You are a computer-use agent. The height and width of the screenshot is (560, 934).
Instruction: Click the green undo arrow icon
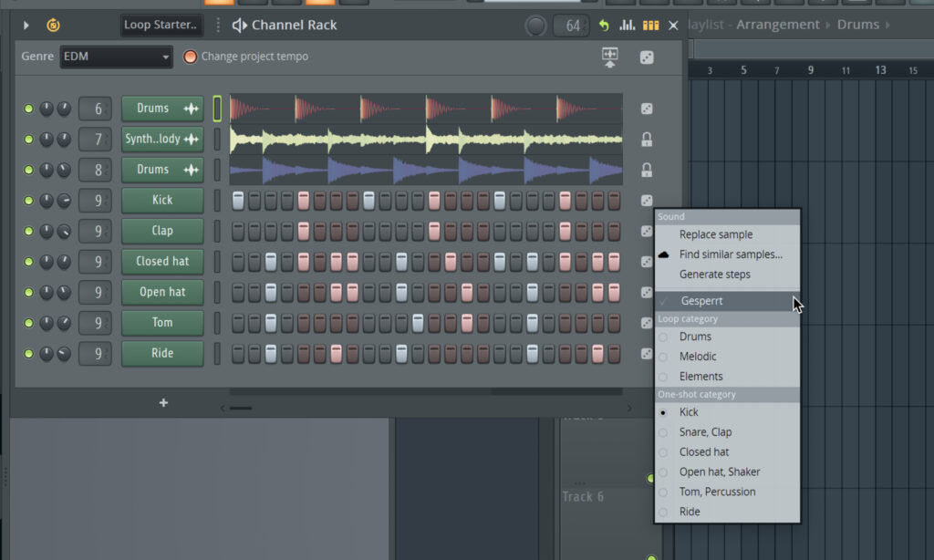click(x=604, y=25)
